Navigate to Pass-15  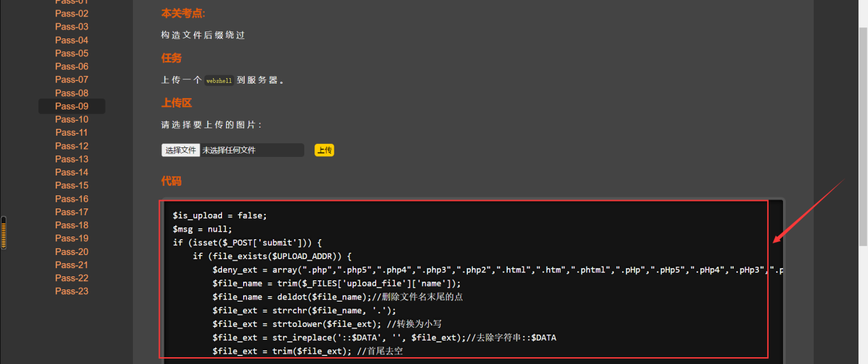(72, 185)
